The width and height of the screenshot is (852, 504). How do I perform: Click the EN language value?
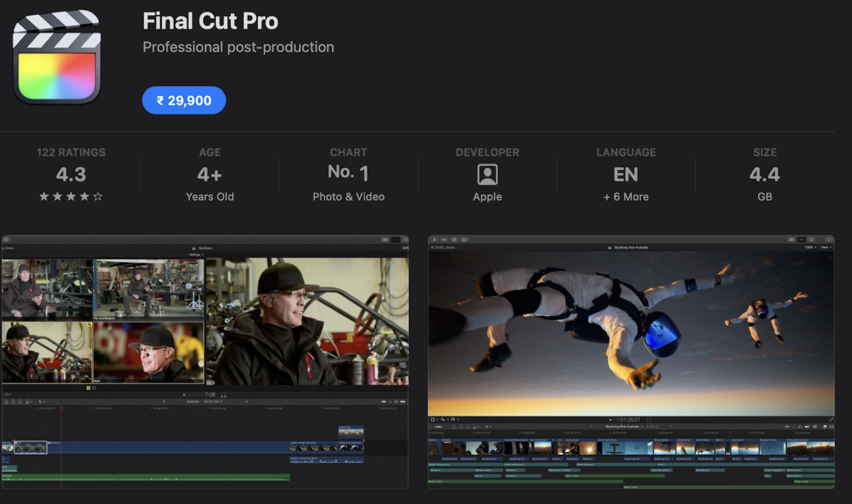pyautogui.click(x=626, y=174)
